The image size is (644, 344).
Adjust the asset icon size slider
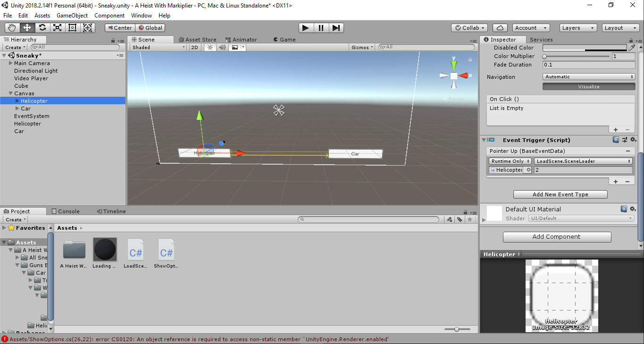pyautogui.click(x=457, y=329)
